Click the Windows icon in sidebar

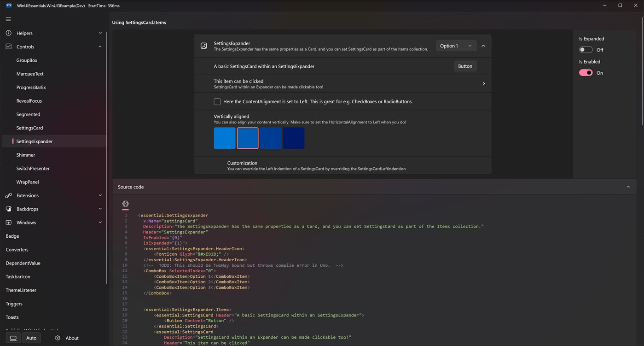coord(8,223)
